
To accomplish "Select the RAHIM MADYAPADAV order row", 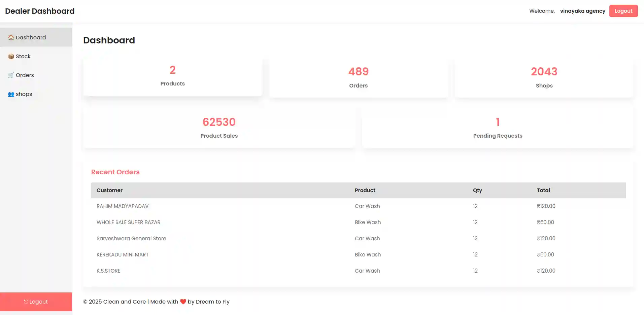I will [x=122, y=206].
